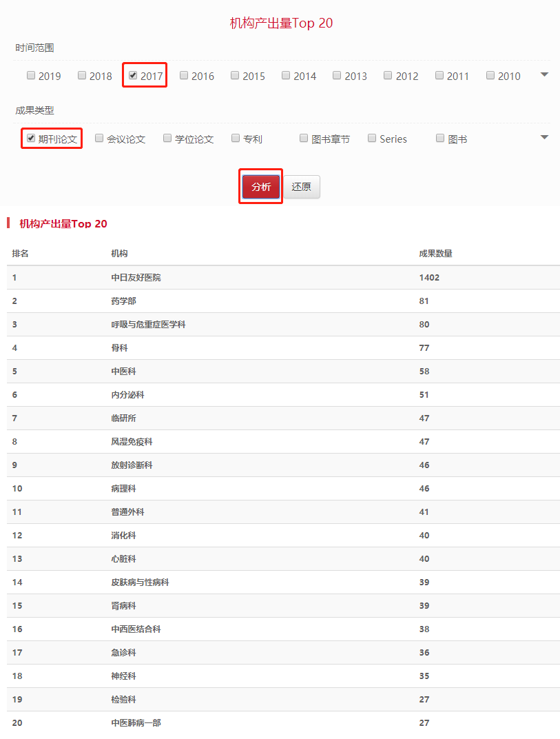Click the 机构 column header
Screen dimensions: 560x739
click(119, 254)
